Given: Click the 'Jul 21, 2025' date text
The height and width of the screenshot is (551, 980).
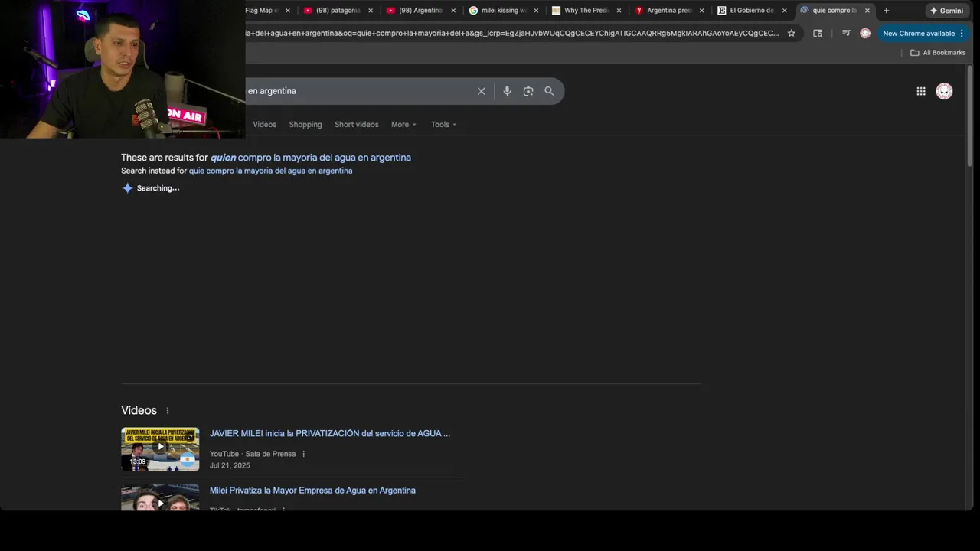Looking at the screenshot, I should [x=230, y=465].
